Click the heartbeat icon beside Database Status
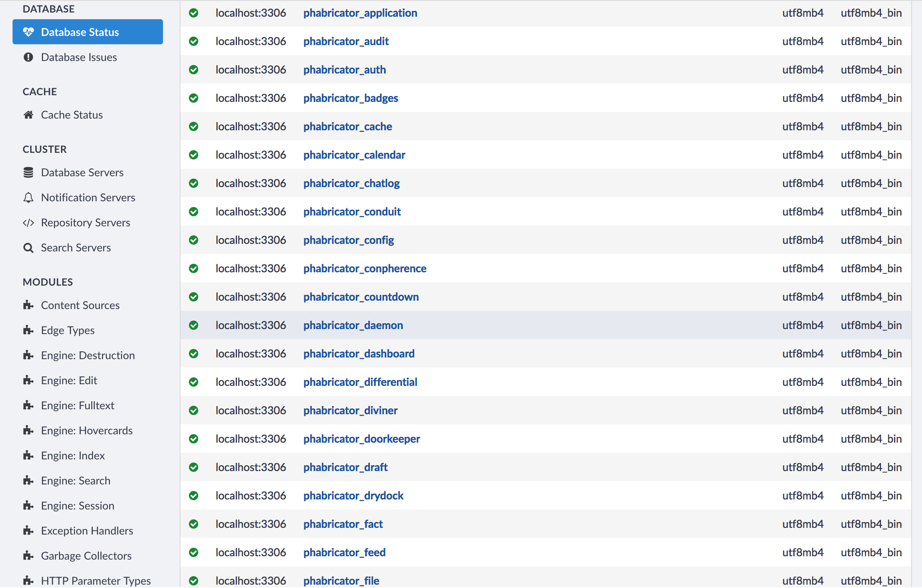Image resolution: width=922 pixels, height=588 pixels. tap(28, 32)
